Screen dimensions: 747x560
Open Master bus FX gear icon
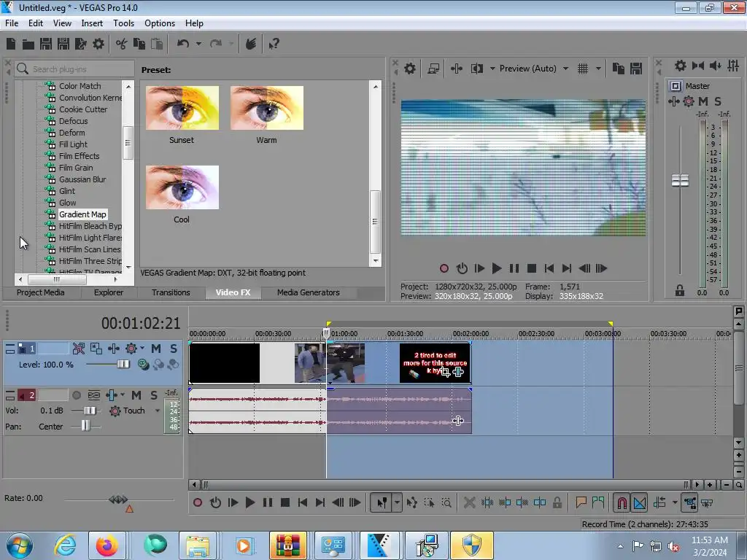[689, 101]
